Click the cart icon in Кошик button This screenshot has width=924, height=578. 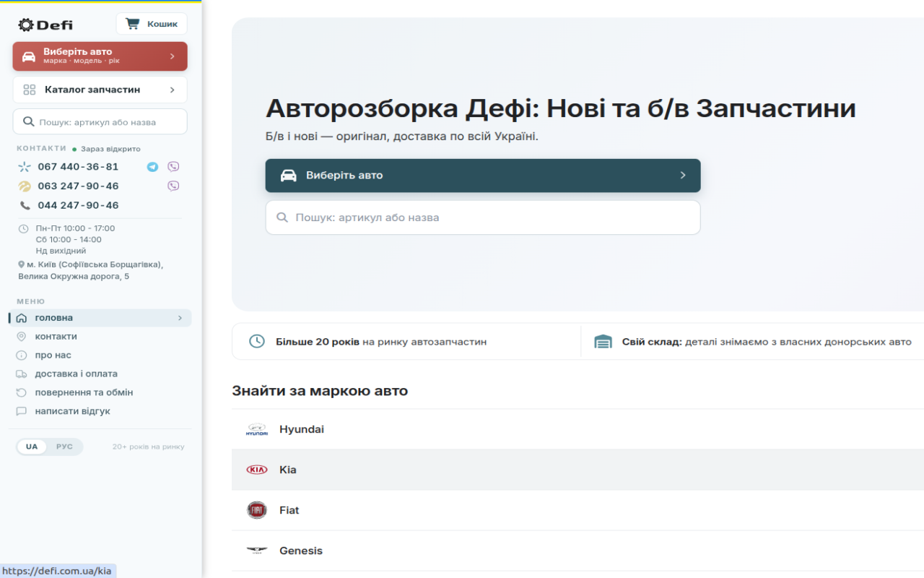[x=133, y=24]
